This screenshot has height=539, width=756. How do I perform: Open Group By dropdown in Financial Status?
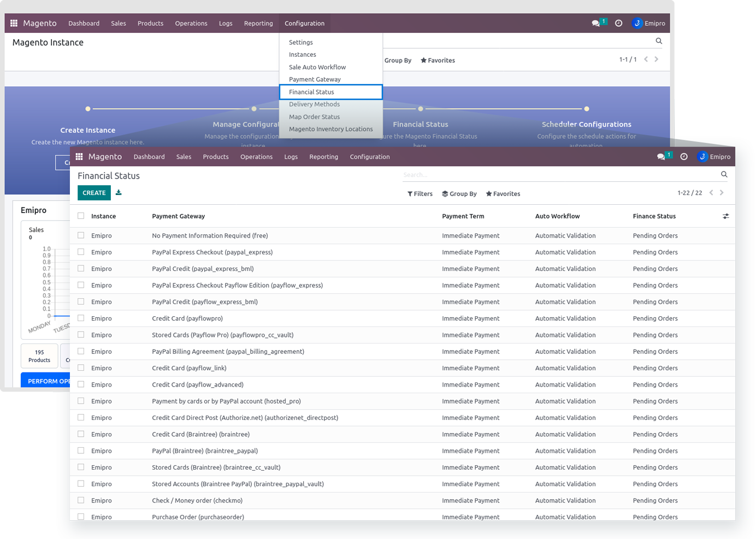[x=459, y=194]
